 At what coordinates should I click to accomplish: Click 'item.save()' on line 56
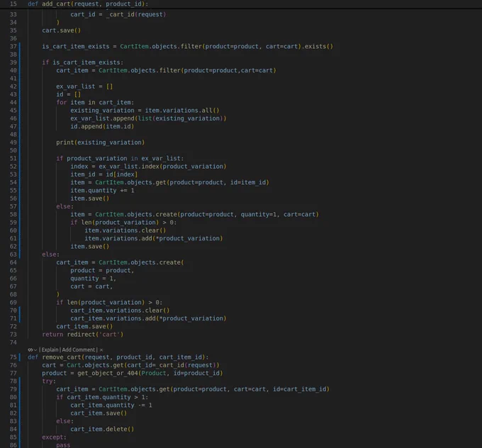click(x=90, y=198)
